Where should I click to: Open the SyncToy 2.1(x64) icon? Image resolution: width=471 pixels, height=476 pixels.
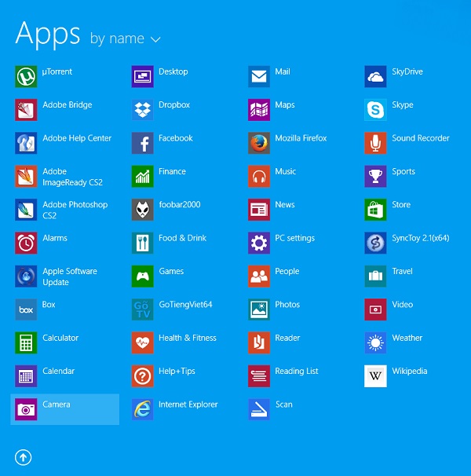375,243
